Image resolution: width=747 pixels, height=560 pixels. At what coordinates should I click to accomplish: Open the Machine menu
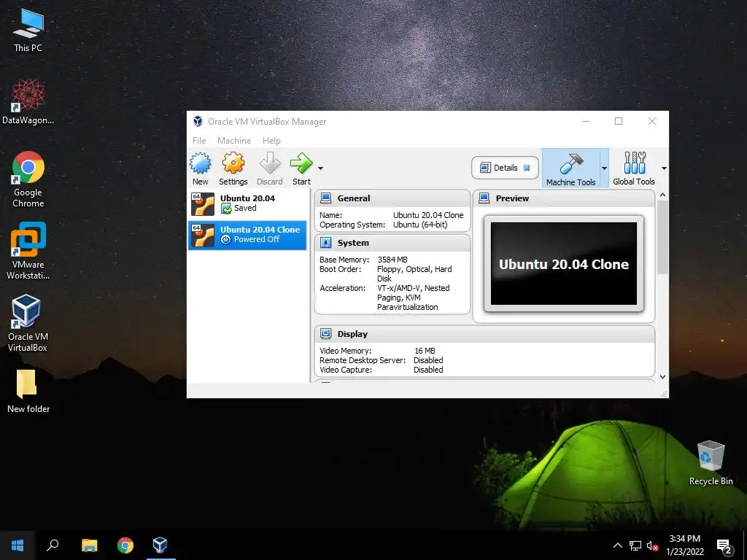point(234,141)
